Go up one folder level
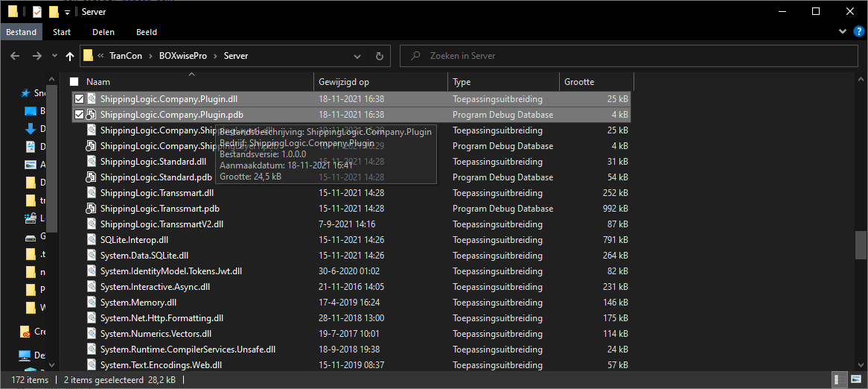This screenshot has height=389, width=868. click(x=70, y=56)
